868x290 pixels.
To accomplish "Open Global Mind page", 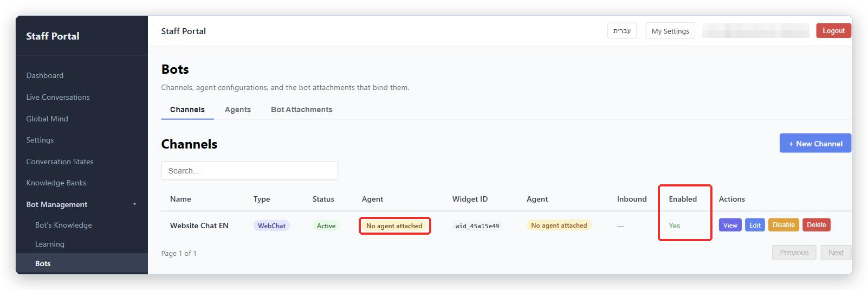I will [47, 119].
